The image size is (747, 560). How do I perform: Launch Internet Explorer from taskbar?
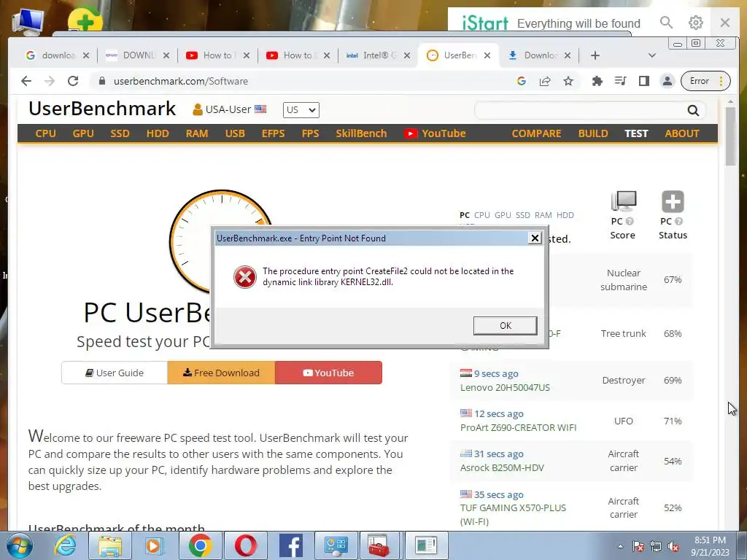pos(65,545)
